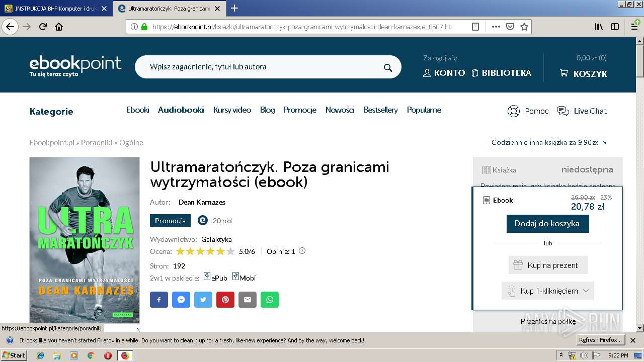Expand Kategorie menu

point(51,112)
